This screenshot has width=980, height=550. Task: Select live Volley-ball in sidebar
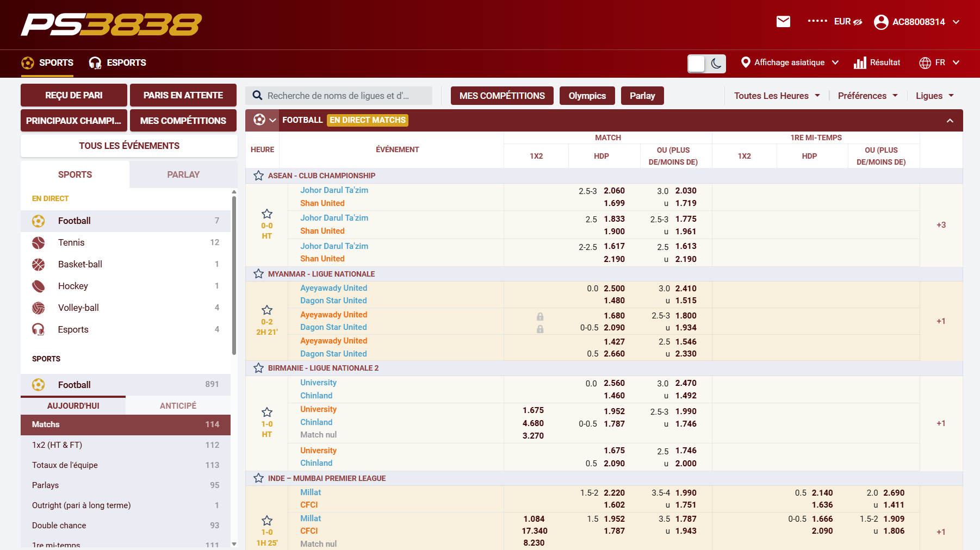pyautogui.click(x=126, y=308)
